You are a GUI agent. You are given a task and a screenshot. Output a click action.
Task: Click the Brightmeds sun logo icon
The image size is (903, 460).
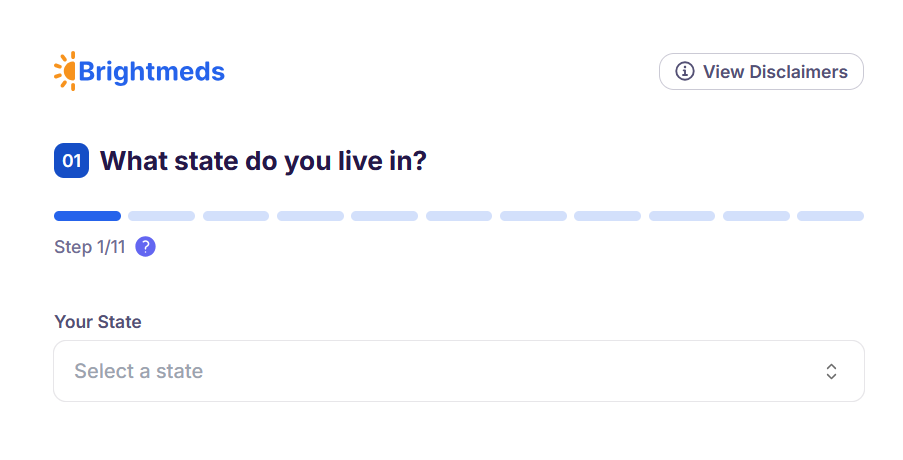click(65, 71)
